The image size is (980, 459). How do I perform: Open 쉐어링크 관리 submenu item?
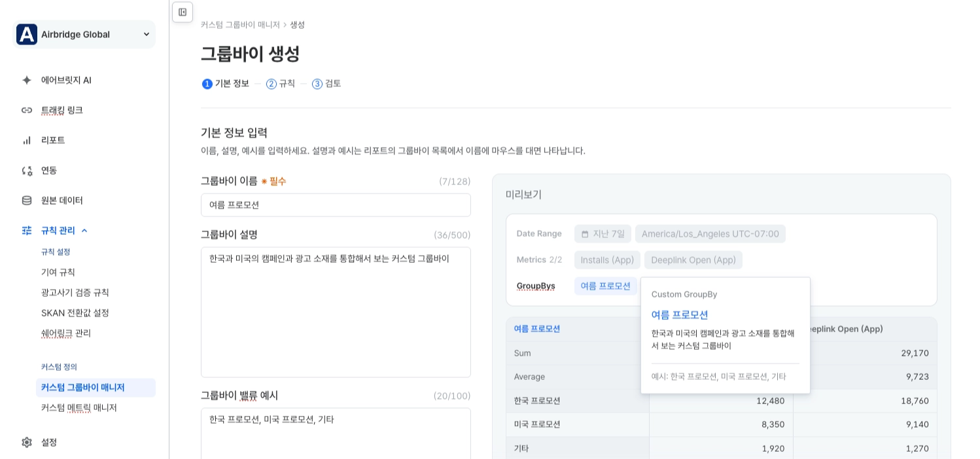pos(66,333)
